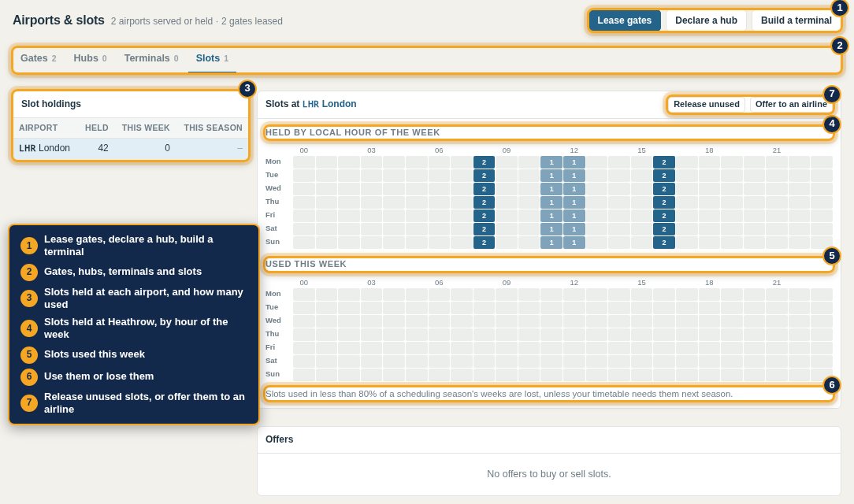Follow the LHR London link in the Slots at heading
This screenshot has width=854, height=504.
click(329, 104)
